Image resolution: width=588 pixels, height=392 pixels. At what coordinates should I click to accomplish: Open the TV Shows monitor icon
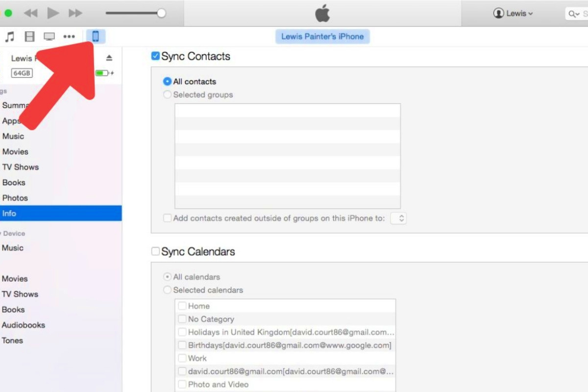click(x=49, y=36)
